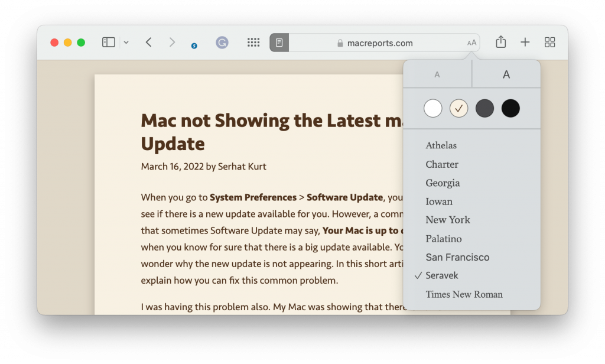
Task: Select Georgia font from the list
Action: [x=443, y=183]
